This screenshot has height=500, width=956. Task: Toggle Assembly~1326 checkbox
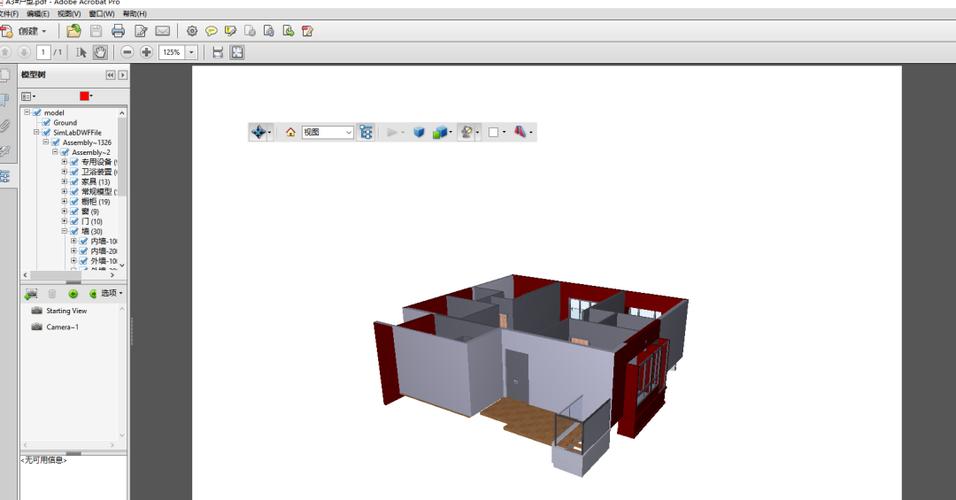pyautogui.click(x=55, y=142)
